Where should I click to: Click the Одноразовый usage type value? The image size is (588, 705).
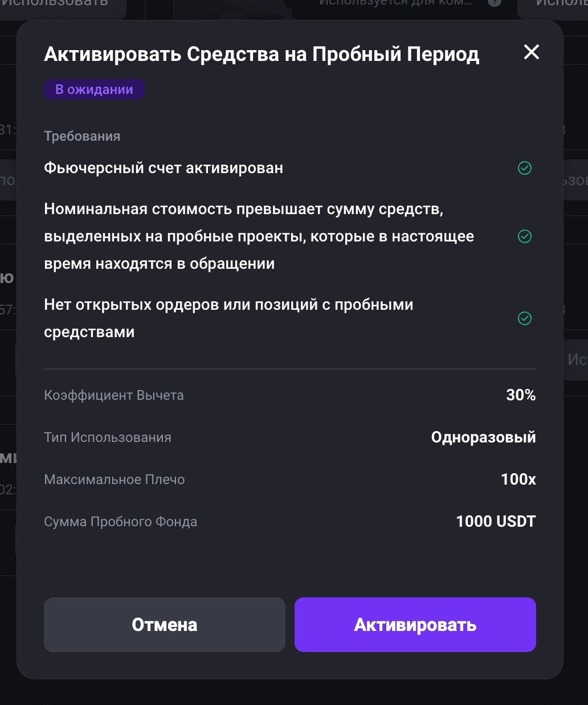483,437
